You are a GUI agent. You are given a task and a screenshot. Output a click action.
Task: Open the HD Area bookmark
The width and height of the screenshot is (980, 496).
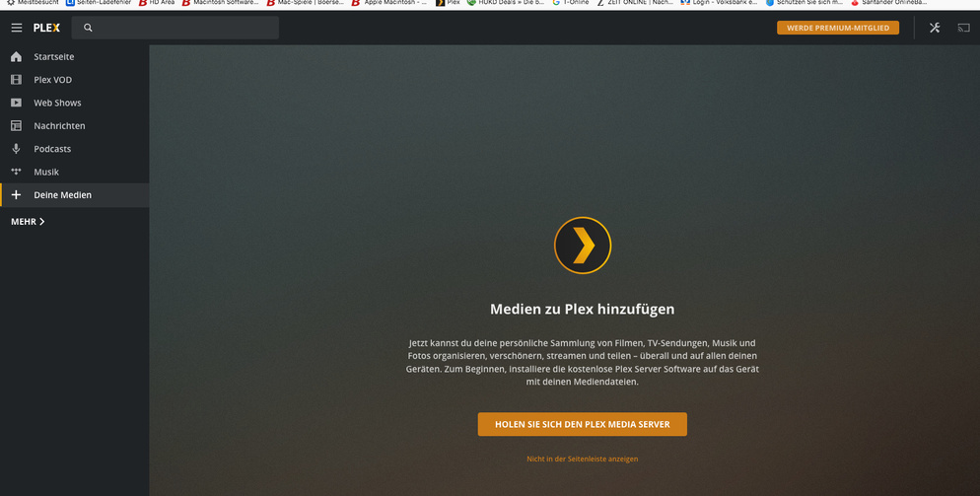click(x=156, y=3)
